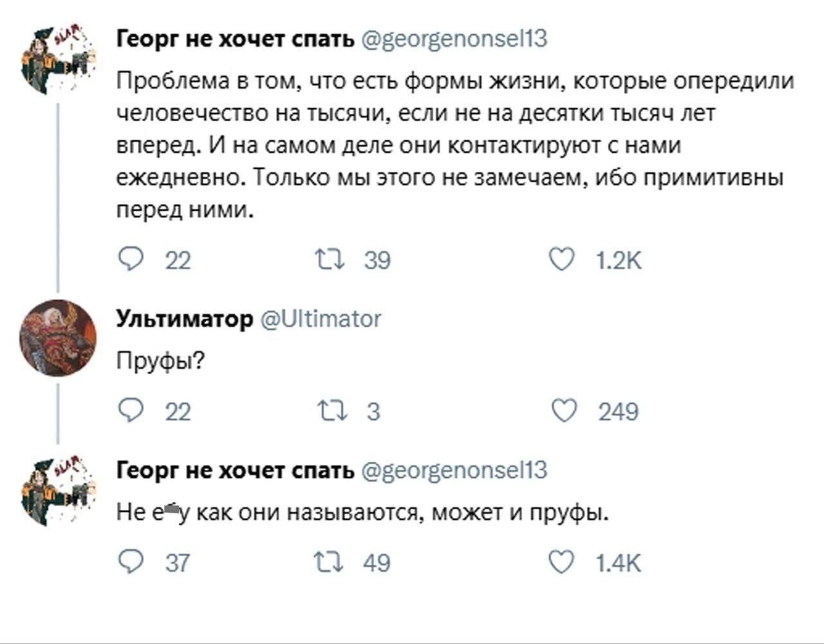Retweet the first tweet with 39 retweets

[330, 260]
